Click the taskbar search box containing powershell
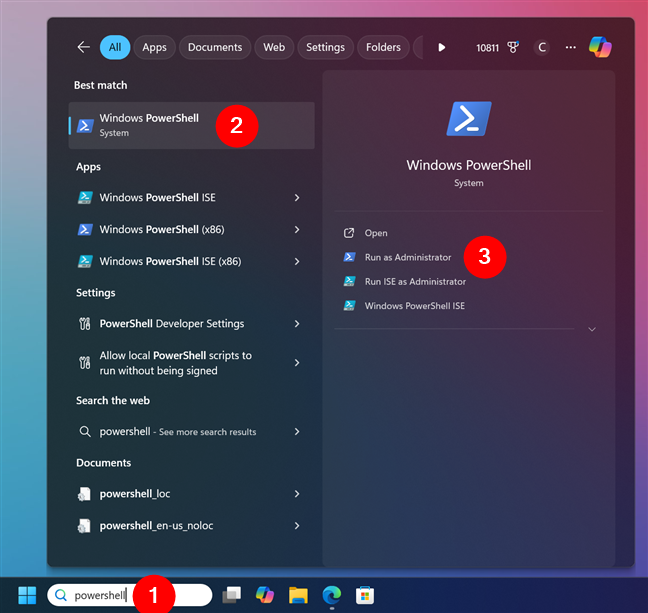This screenshot has height=613, width=648. point(130,595)
